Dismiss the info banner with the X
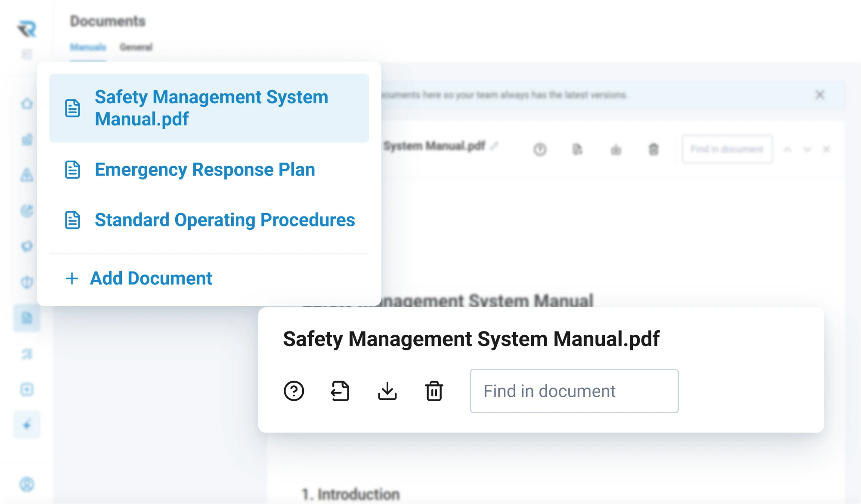The image size is (861, 504). click(820, 95)
